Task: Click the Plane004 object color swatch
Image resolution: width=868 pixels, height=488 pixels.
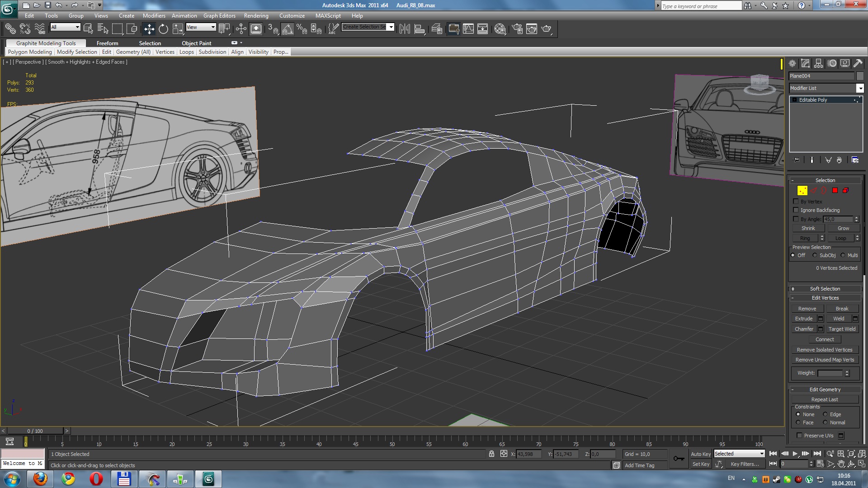Action: 860,76
